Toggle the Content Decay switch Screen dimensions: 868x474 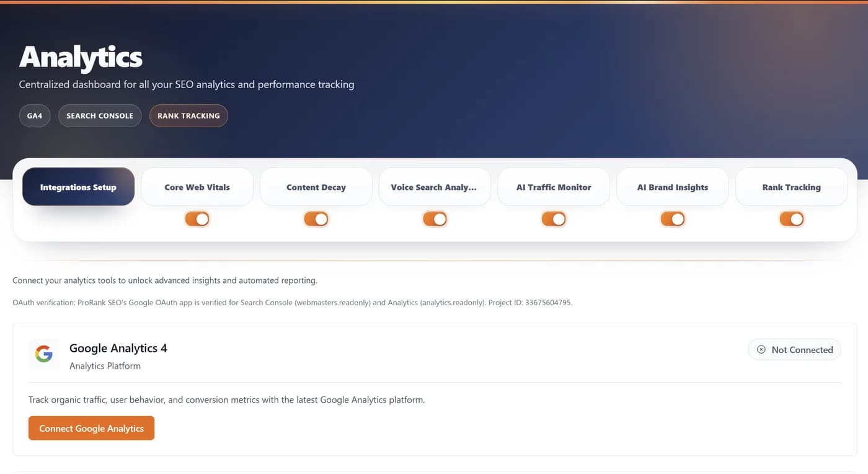tap(316, 219)
